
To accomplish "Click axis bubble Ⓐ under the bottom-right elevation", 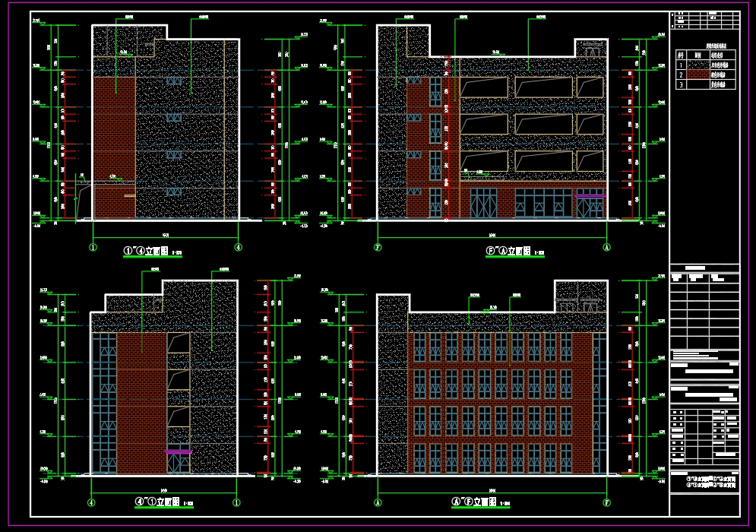I will [378, 502].
